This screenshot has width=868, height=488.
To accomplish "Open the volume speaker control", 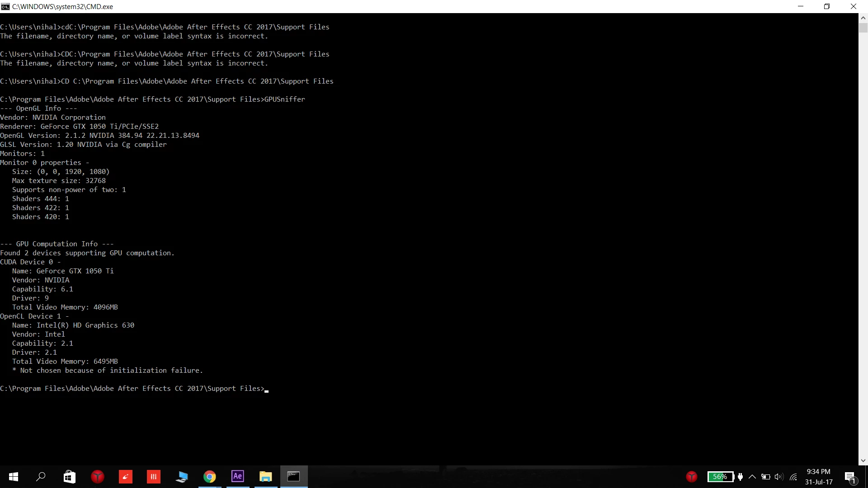I will tap(778, 477).
